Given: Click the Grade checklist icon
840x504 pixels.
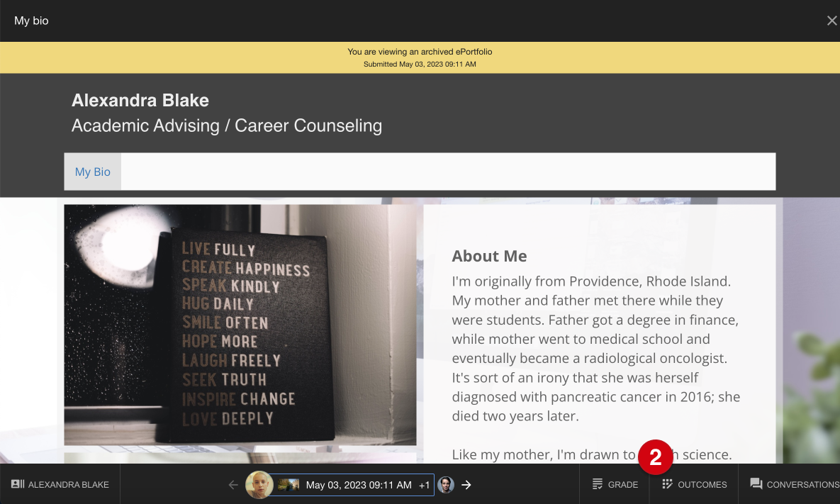Looking at the screenshot, I should 598,484.
